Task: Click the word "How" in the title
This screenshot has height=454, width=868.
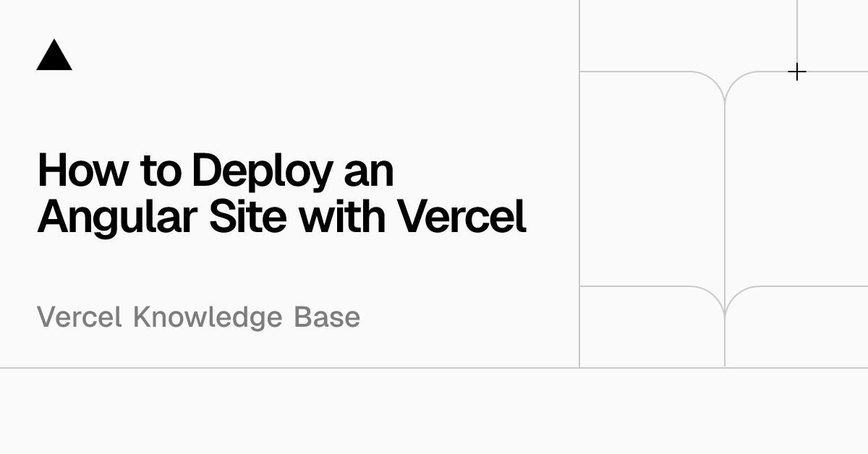Action: point(82,171)
